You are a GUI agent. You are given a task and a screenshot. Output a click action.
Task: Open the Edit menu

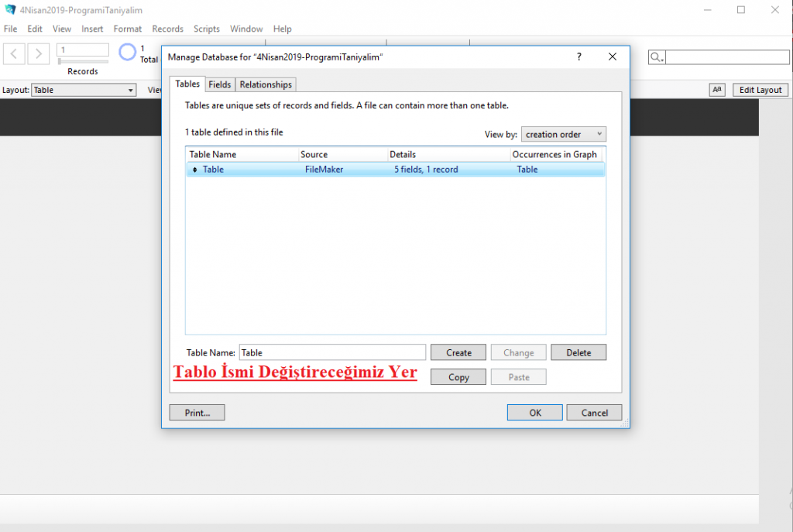pyautogui.click(x=35, y=29)
